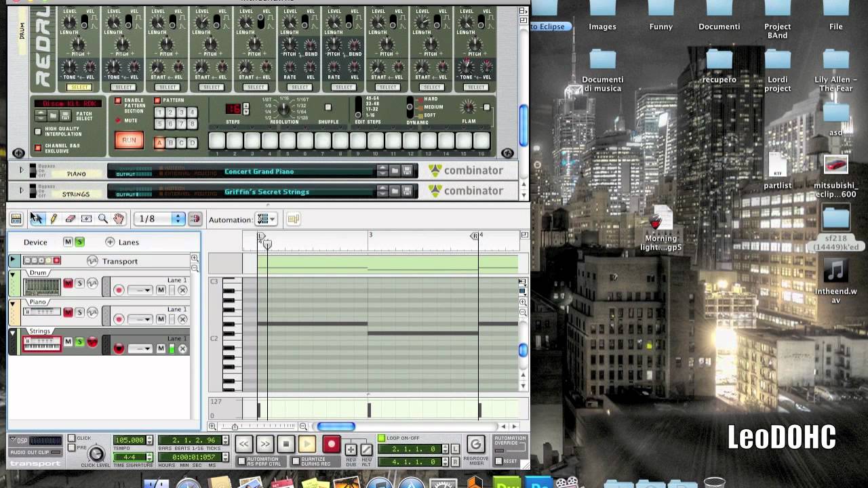Open the ReGroove Mixer
Viewport: 868px width, 488px height.
click(x=475, y=445)
